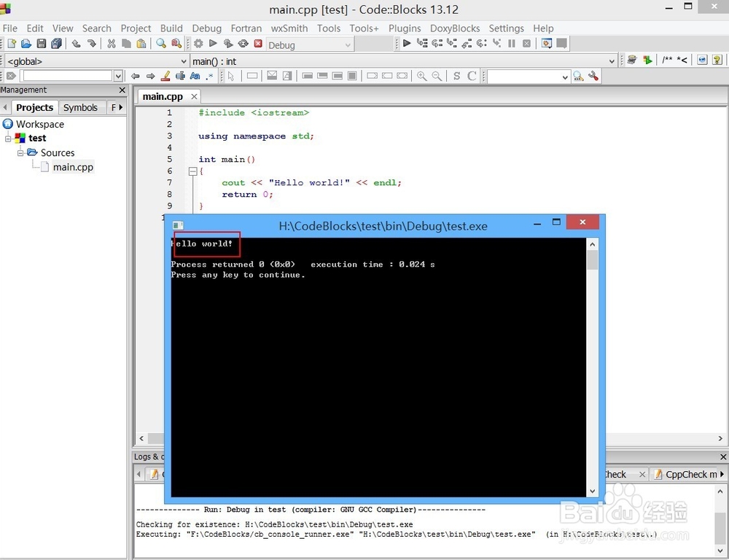
Task: Open the Build menu
Action: [171, 28]
